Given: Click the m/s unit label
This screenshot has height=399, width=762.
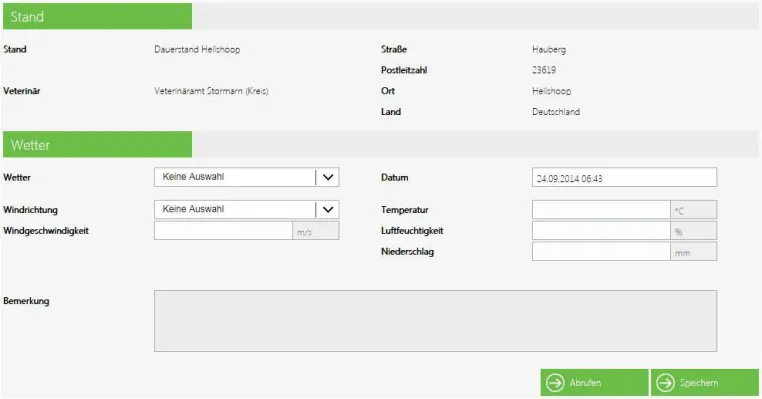Looking at the screenshot, I should (x=304, y=232).
